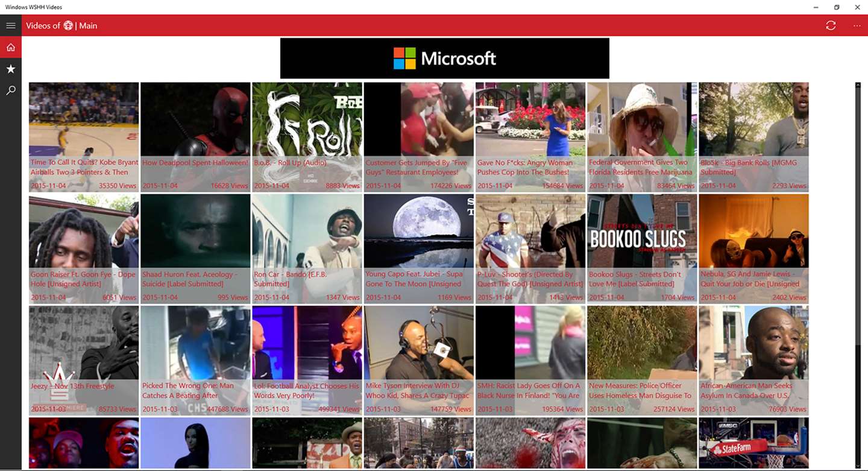Open Goon Raiser Dope Hole video
The height and width of the screenshot is (471, 868).
coord(84,248)
